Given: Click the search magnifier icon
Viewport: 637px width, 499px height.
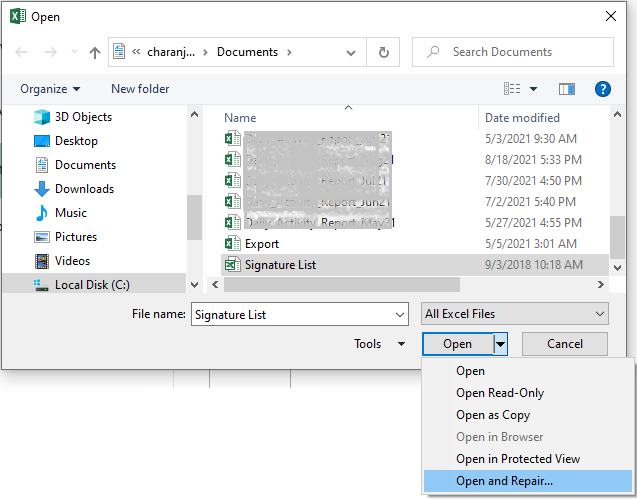Looking at the screenshot, I should 433,52.
